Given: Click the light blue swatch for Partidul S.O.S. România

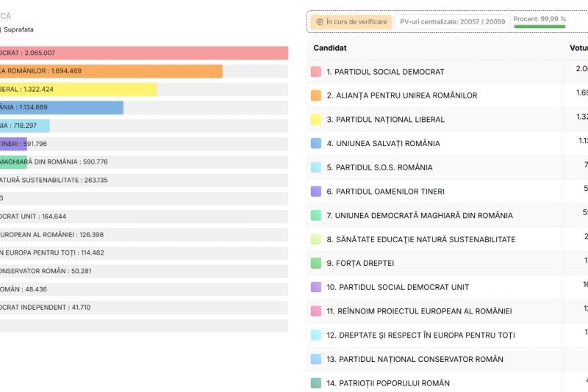Looking at the screenshot, I should 316,167.
